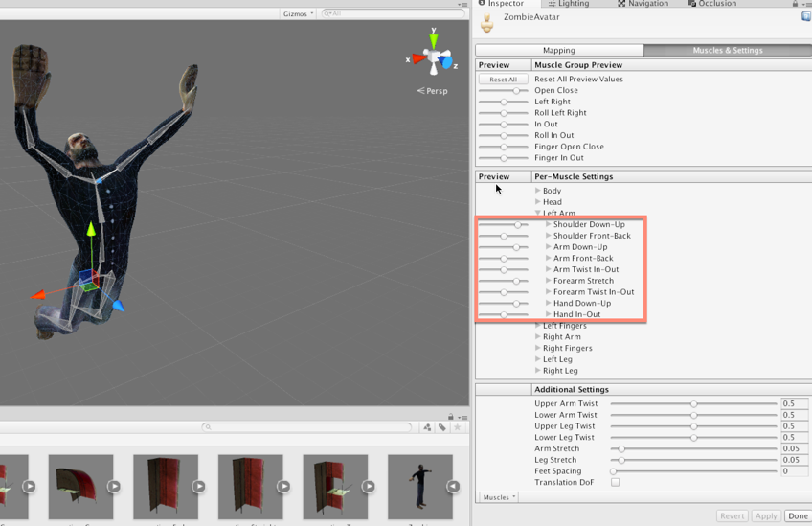
Task: Expand the Right Leg muscle group
Action: [x=538, y=371]
